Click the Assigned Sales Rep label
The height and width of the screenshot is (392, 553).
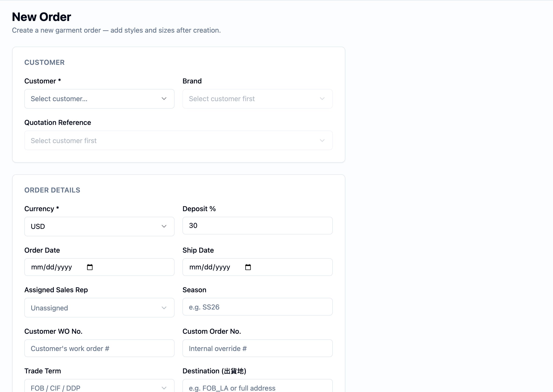point(56,290)
